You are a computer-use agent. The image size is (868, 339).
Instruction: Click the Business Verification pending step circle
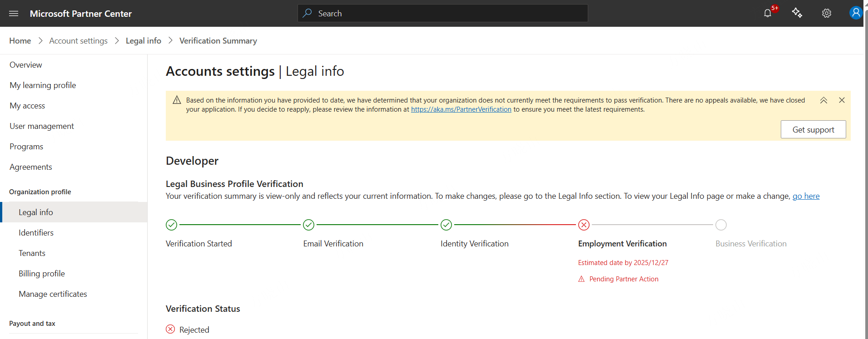pyautogui.click(x=721, y=225)
